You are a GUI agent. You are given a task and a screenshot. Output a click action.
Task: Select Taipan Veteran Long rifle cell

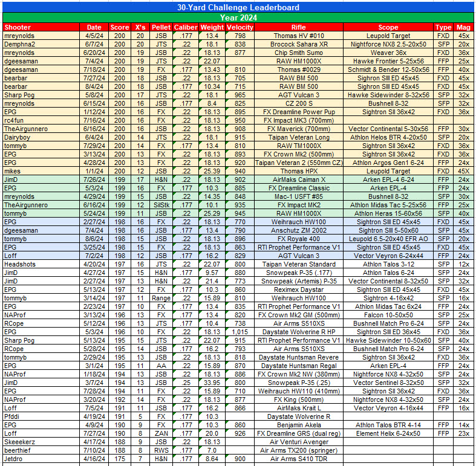pos(299,137)
